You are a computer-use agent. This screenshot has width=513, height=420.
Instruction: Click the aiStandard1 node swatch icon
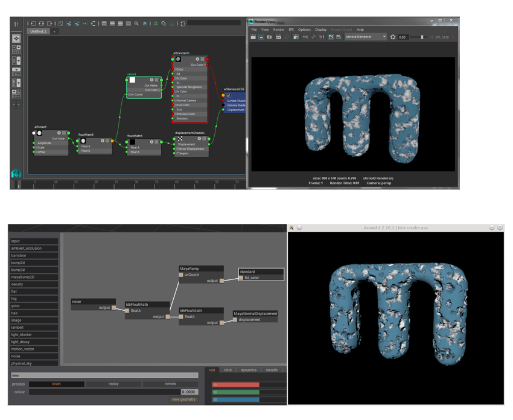[x=178, y=59]
